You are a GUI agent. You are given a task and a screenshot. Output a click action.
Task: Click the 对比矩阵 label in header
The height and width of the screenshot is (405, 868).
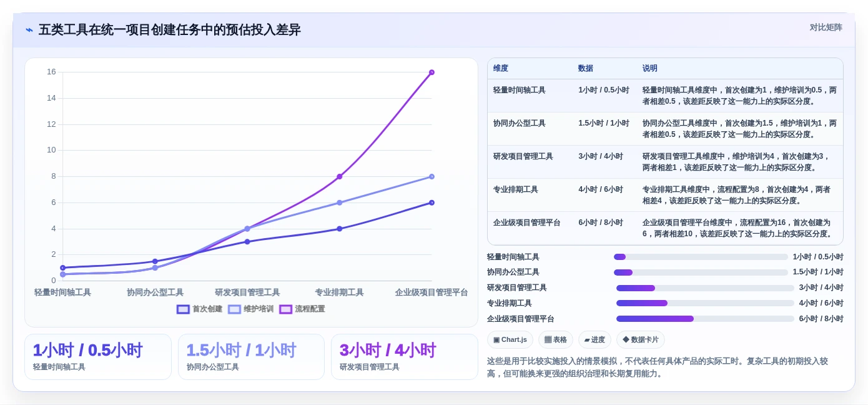click(x=826, y=27)
